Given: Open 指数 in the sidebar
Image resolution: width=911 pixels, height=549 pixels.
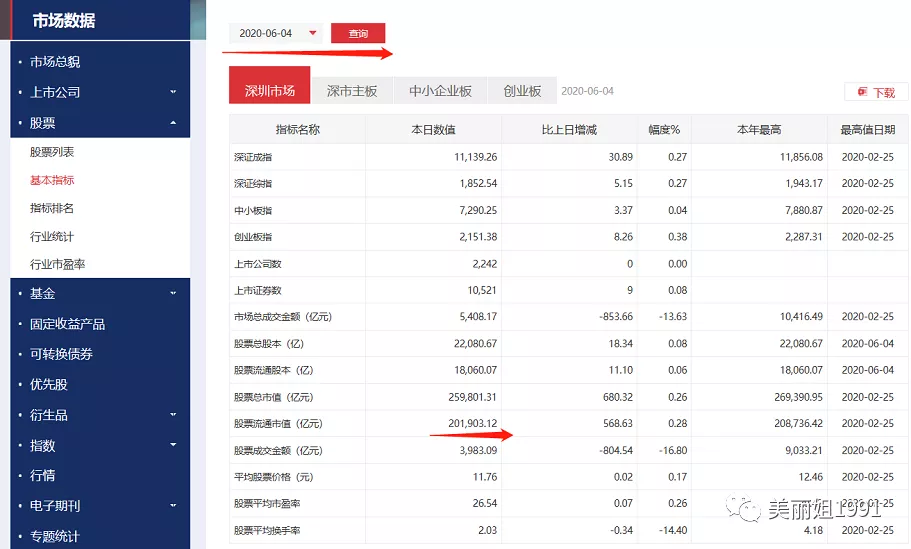Looking at the screenshot, I should tap(42, 445).
